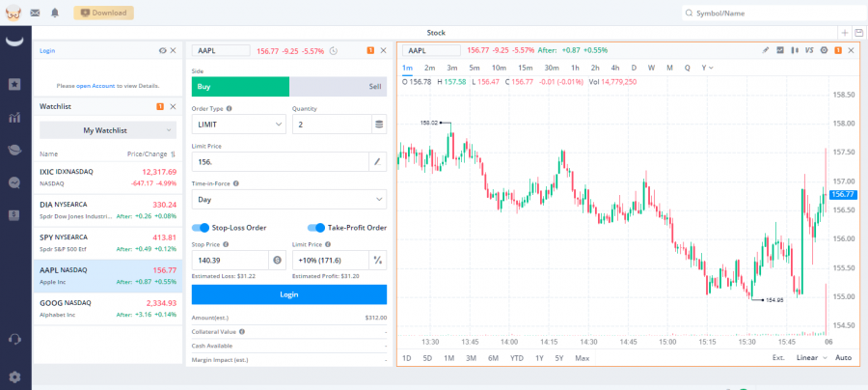Select the 5m chart interval tab
Image resolution: width=868 pixels, height=390 pixels.
point(475,68)
